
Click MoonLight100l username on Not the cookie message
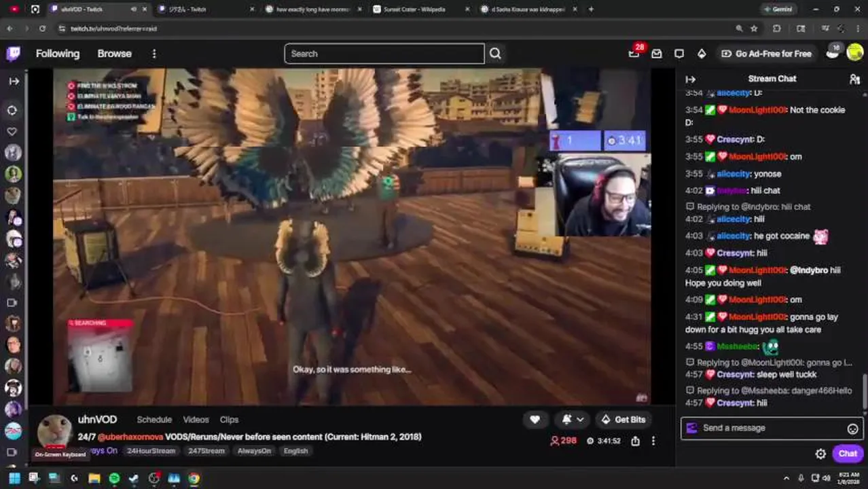pyautogui.click(x=757, y=110)
